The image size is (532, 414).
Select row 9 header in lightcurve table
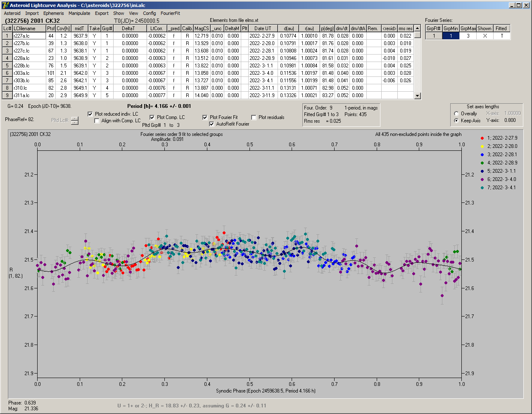click(x=7, y=95)
